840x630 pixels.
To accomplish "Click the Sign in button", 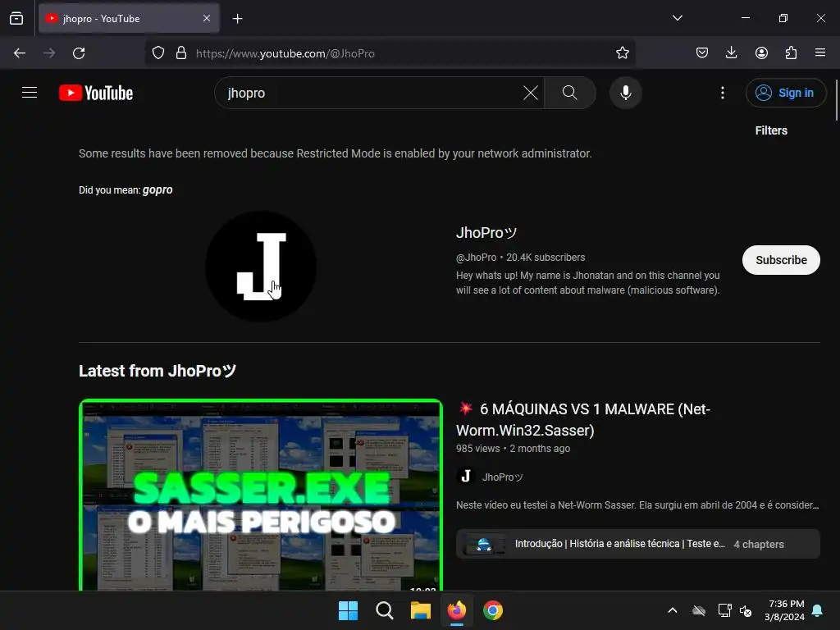I will click(785, 93).
